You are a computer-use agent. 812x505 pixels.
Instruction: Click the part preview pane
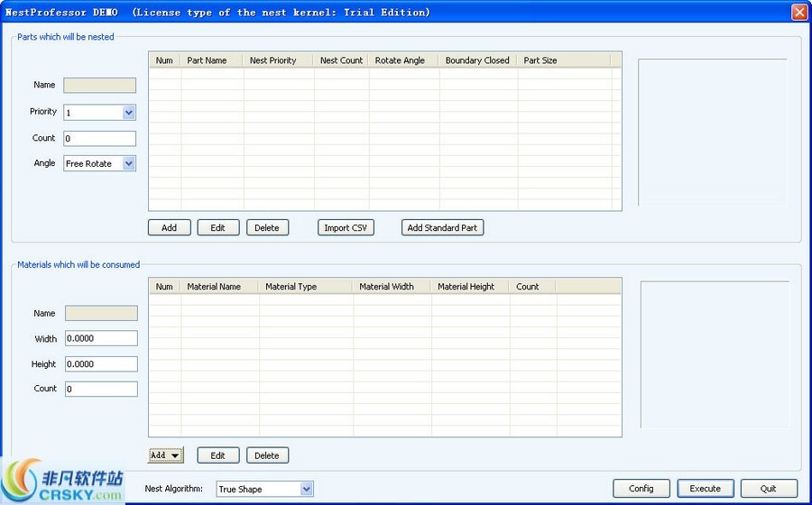click(x=713, y=133)
